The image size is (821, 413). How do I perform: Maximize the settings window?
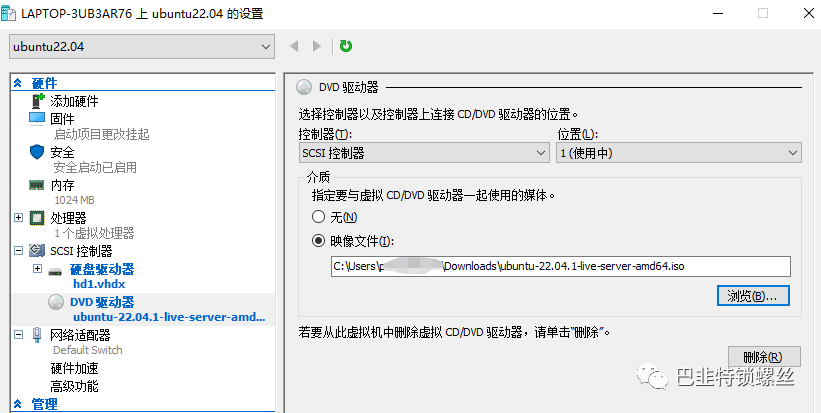point(763,14)
